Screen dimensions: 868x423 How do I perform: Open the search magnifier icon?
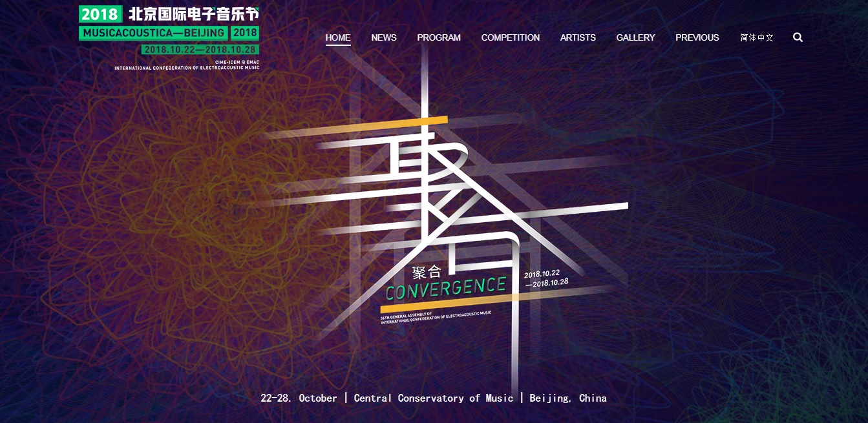click(x=798, y=37)
